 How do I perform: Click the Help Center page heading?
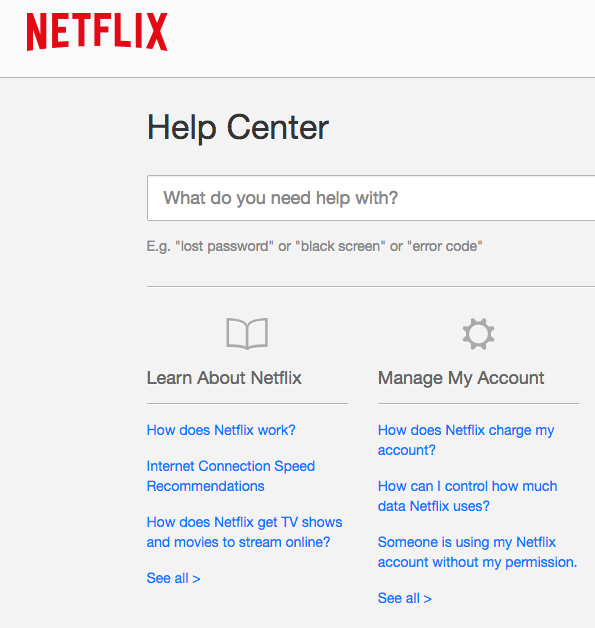coord(238,128)
